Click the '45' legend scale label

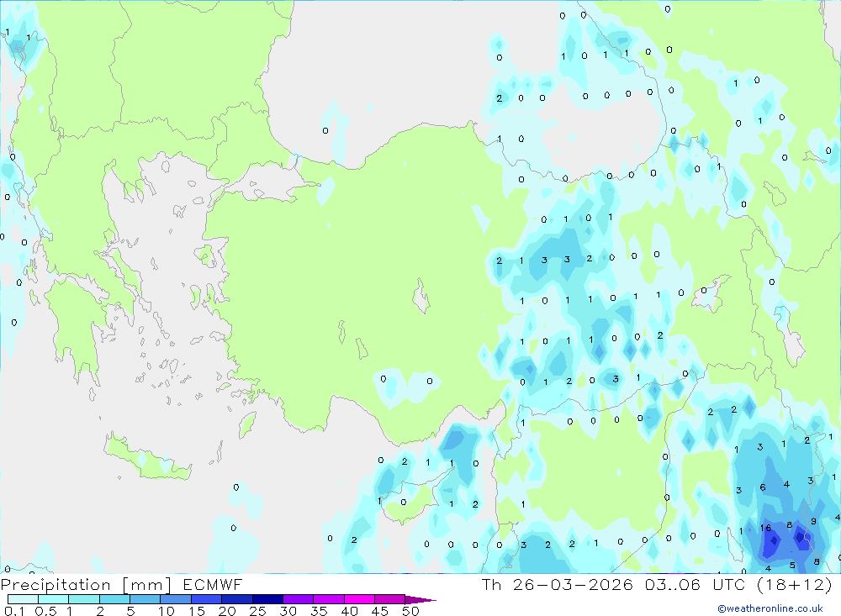380,611
